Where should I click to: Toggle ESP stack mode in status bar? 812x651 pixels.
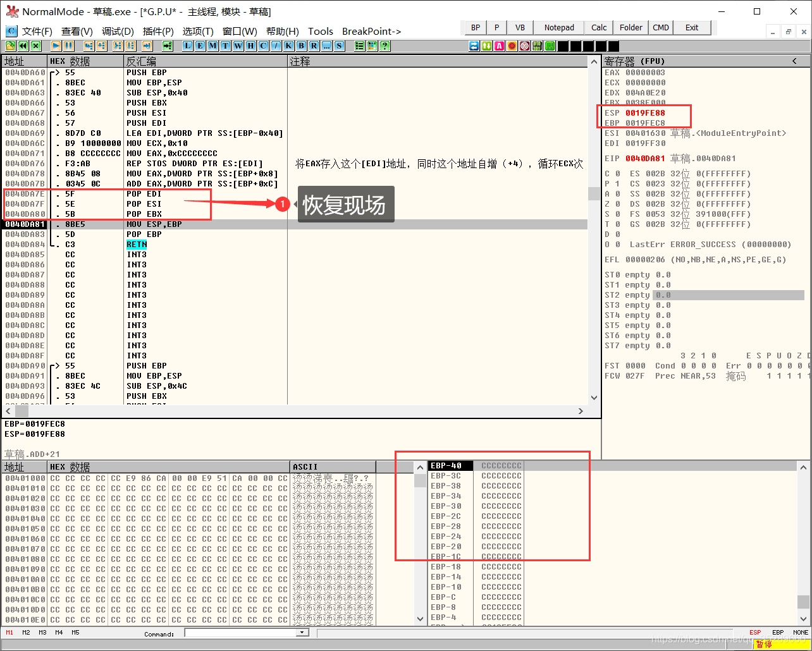[x=755, y=633]
